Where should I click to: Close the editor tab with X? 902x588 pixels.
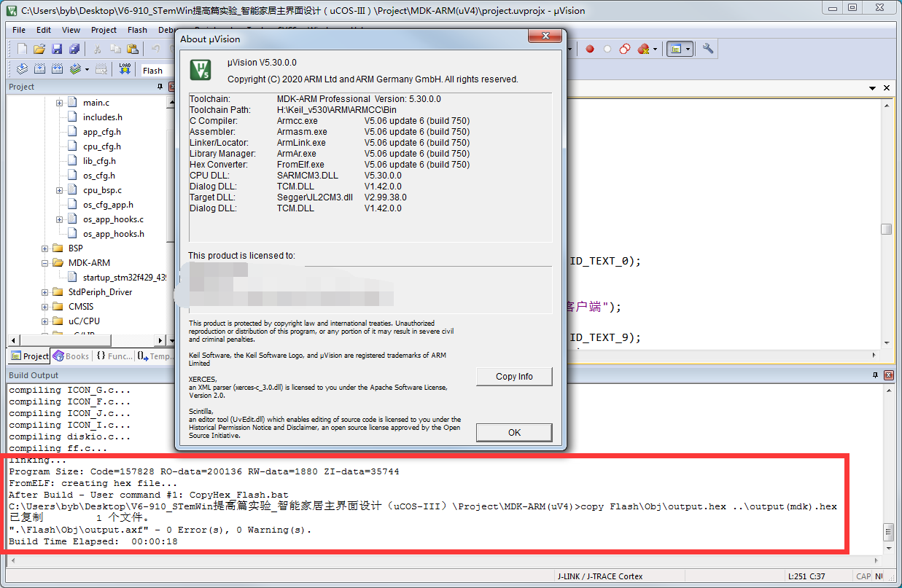point(887,88)
